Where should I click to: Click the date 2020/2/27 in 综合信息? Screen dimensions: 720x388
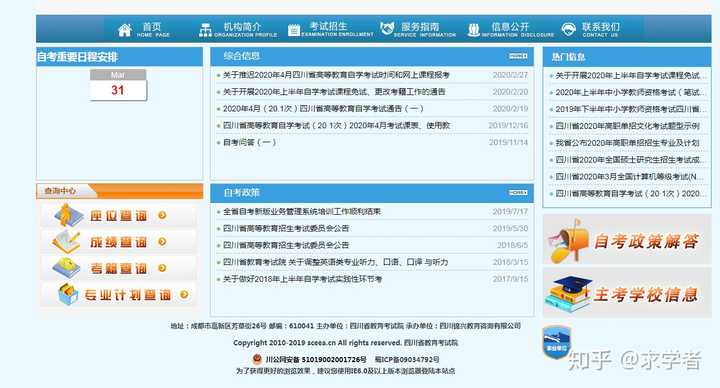[510, 75]
